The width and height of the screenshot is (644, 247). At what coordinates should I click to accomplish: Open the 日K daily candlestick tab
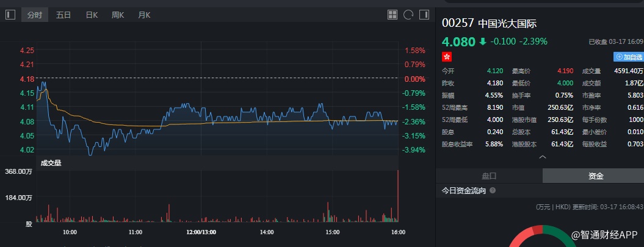92,14
